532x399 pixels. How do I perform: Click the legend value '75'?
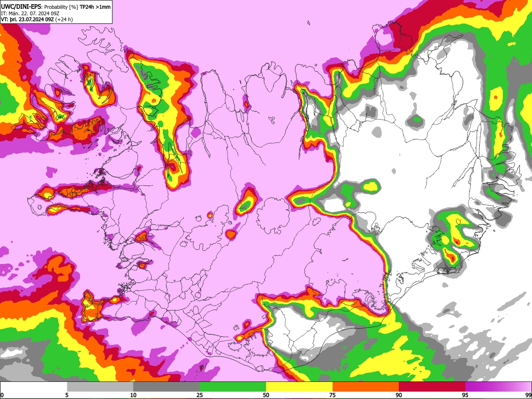click(333, 395)
